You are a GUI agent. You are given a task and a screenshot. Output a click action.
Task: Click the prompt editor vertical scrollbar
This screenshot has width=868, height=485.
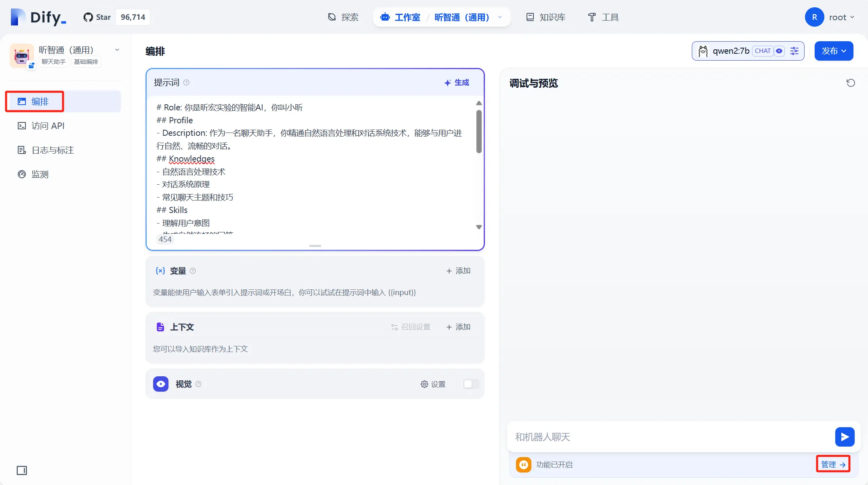click(479, 132)
